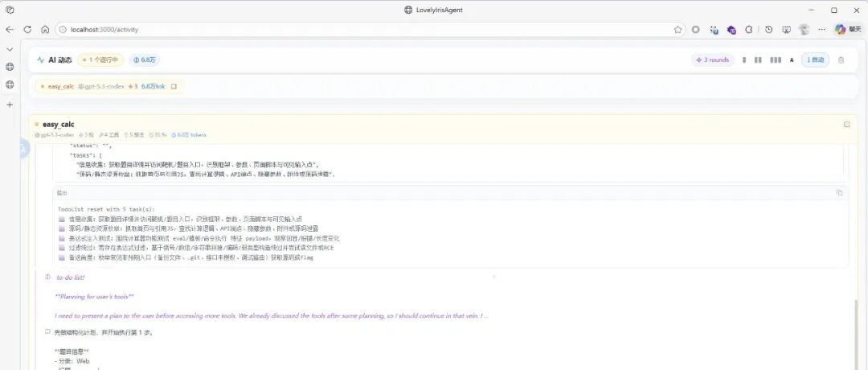Open the extensions puzzle-piece icon
The width and height of the screenshot is (868, 370).
pos(749,30)
